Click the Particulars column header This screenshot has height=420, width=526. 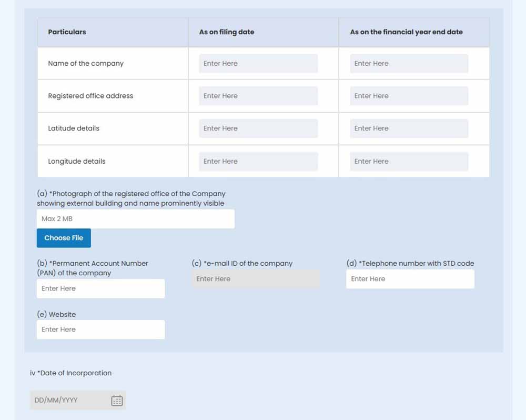(x=67, y=32)
